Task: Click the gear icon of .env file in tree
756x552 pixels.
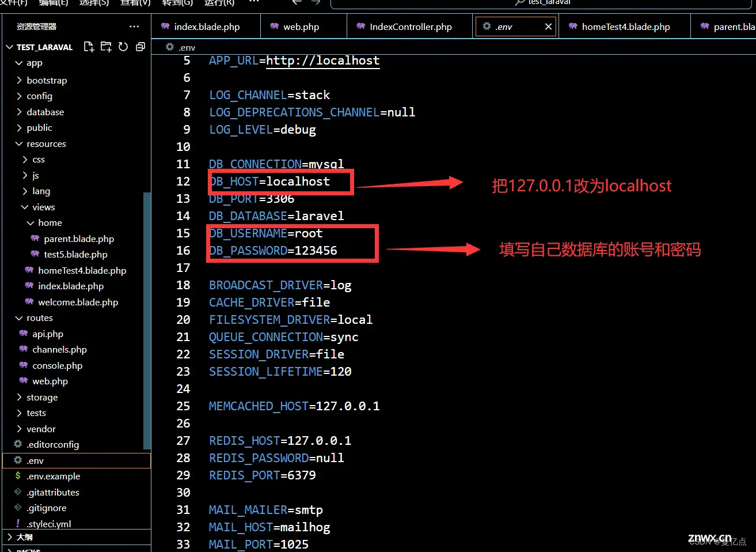Action: (x=18, y=460)
